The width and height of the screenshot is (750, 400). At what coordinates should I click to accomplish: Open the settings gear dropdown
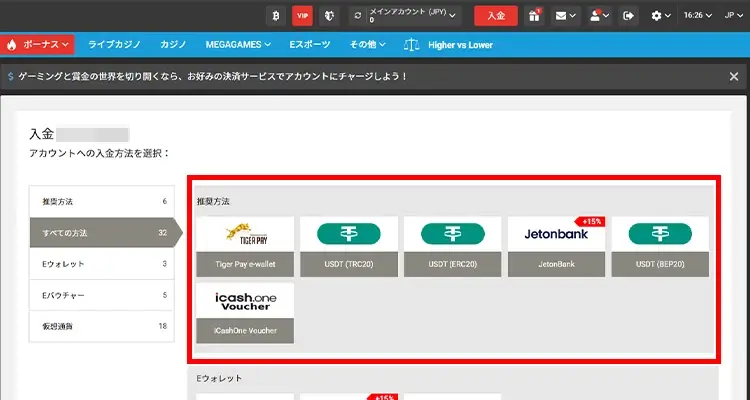661,16
